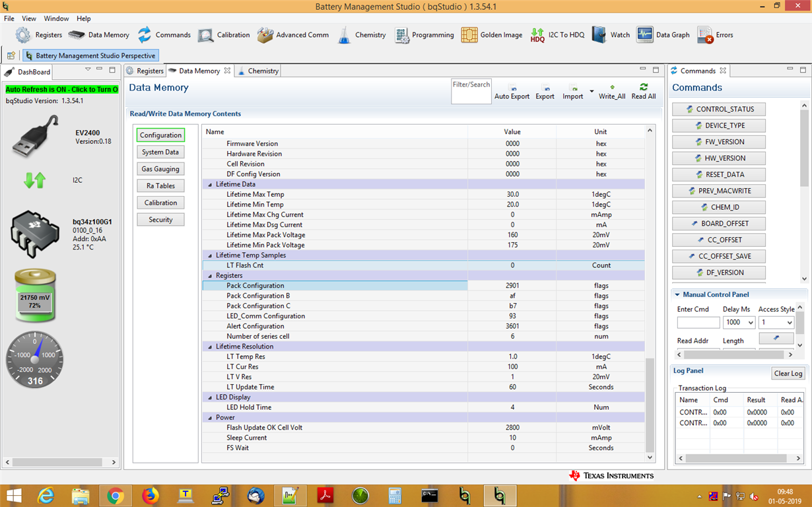This screenshot has height=507, width=812.
Task: Select the System Data category
Action: [160, 152]
